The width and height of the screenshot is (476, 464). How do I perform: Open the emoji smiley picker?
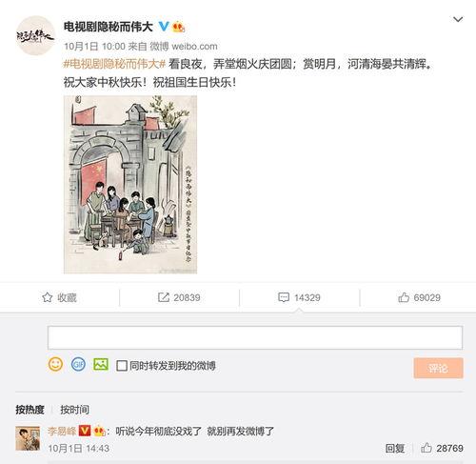coord(55,364)
